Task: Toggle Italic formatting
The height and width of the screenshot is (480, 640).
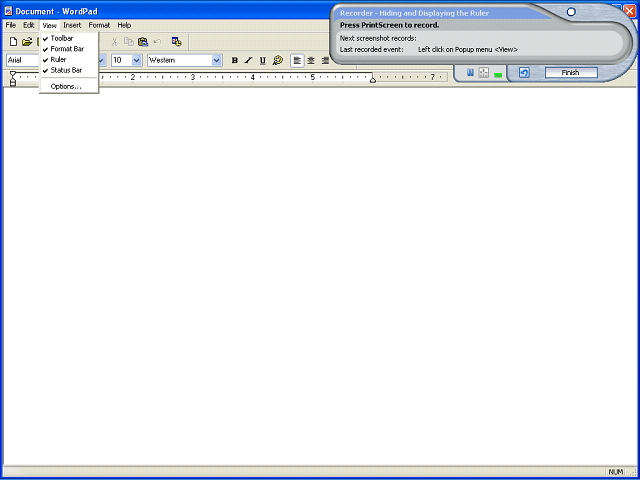Action: point(248,60)
